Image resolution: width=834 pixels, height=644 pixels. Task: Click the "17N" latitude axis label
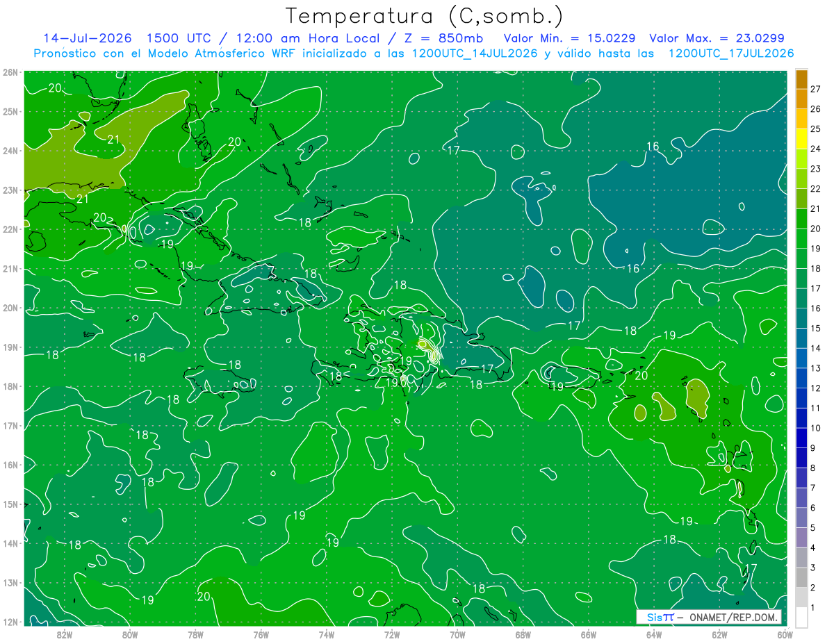[x=10, y=425]
